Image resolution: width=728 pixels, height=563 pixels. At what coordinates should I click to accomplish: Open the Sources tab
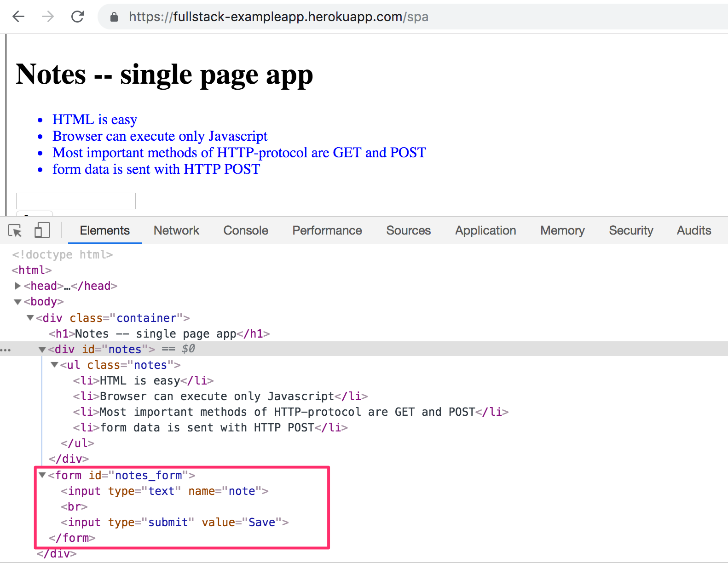point(409,230)
